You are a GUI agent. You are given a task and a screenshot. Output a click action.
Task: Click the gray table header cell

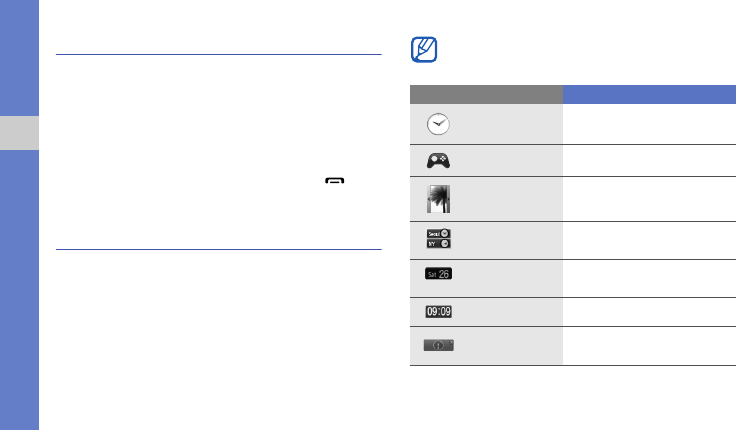tap(486, 95)
